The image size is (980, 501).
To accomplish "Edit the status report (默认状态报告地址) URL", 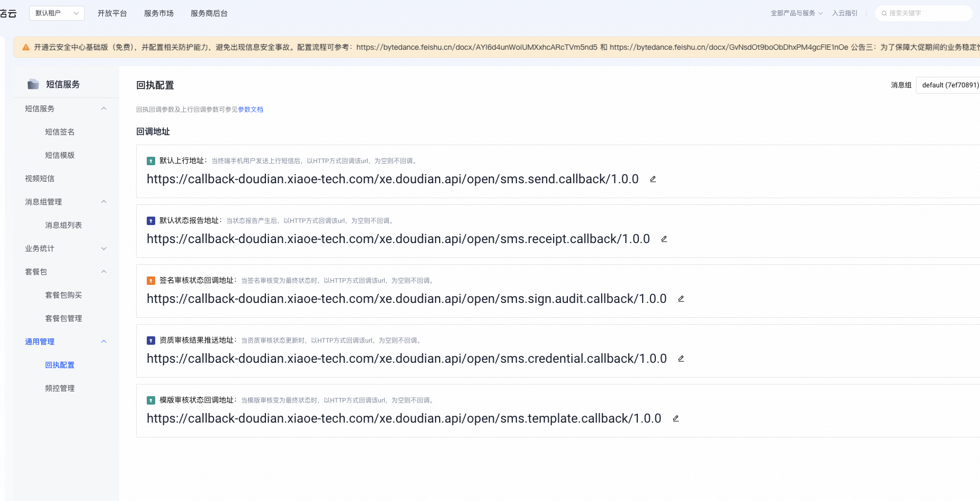I will click(x=664, y=239).
